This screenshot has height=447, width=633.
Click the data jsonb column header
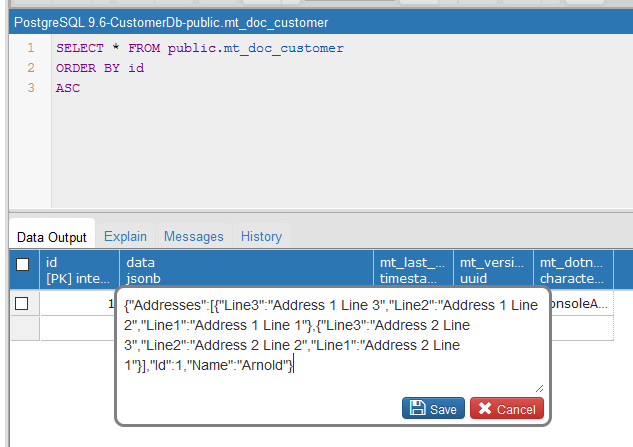click(x=245, y=270)
